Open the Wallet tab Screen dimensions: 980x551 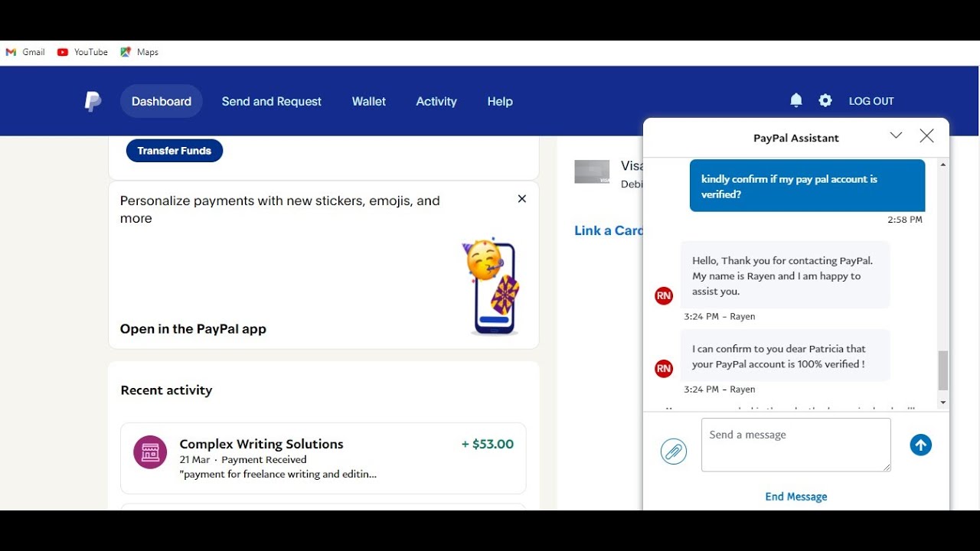369,101
